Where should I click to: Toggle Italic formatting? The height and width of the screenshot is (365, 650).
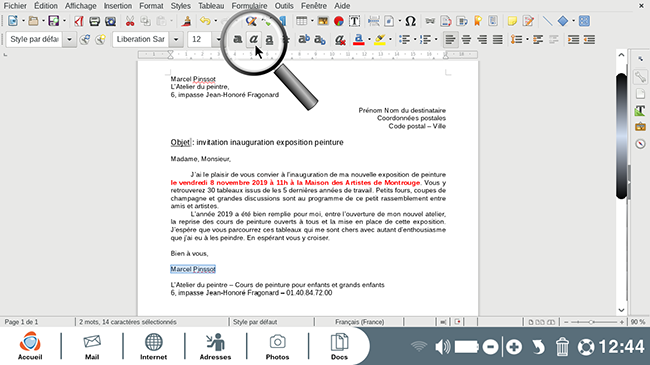(x=253, y=39)
